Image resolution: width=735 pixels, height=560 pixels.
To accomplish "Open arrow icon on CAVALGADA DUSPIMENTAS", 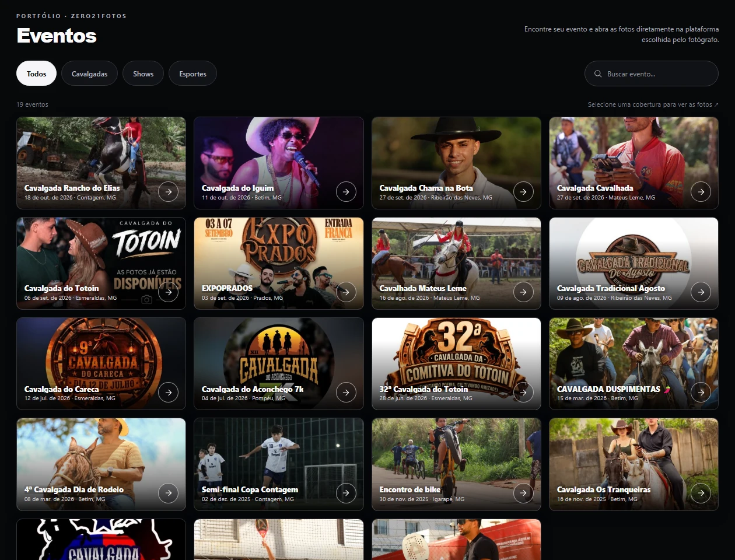I will click(701, 393).
